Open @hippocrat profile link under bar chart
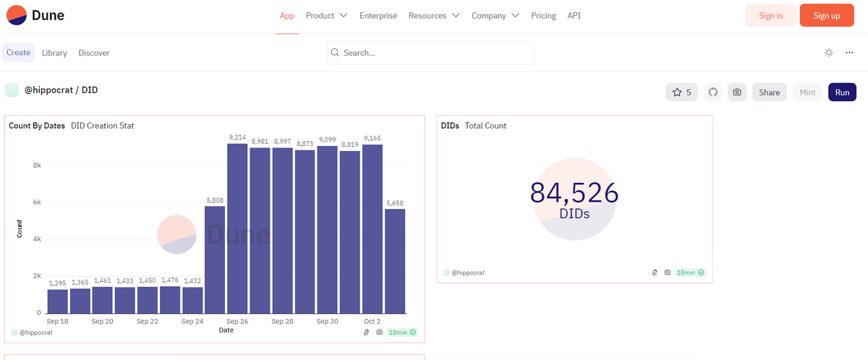Screen dimensions: 868x360 35,333
